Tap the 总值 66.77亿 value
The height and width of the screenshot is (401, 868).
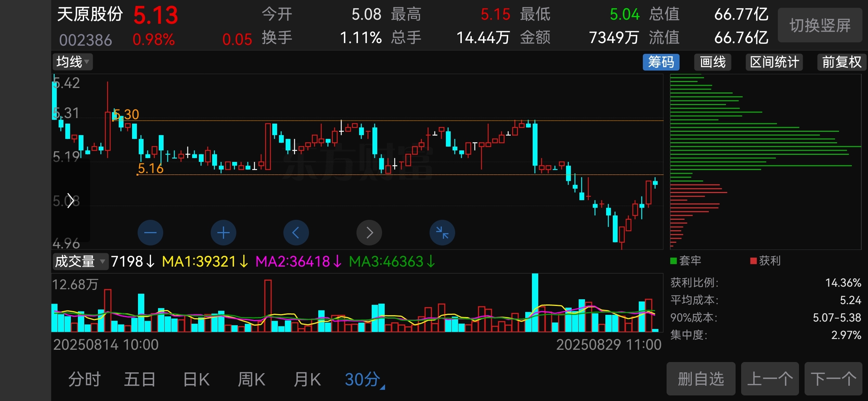tap(741, 14)
